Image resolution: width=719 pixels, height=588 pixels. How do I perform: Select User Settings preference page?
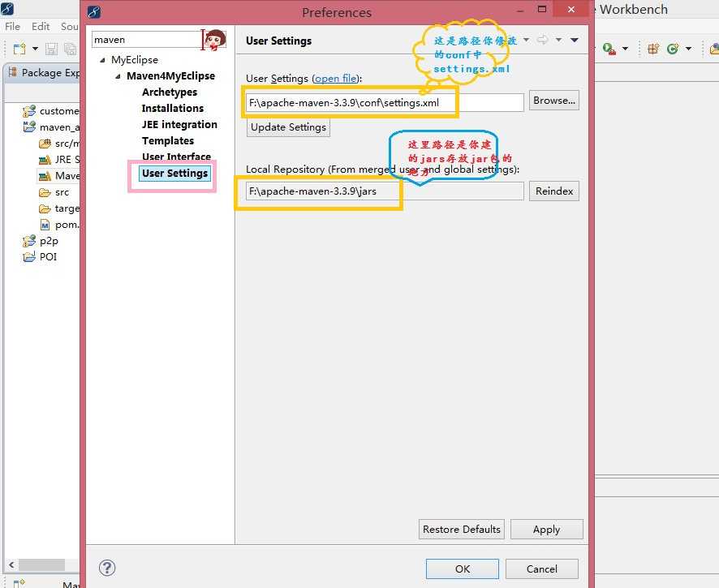174,174
